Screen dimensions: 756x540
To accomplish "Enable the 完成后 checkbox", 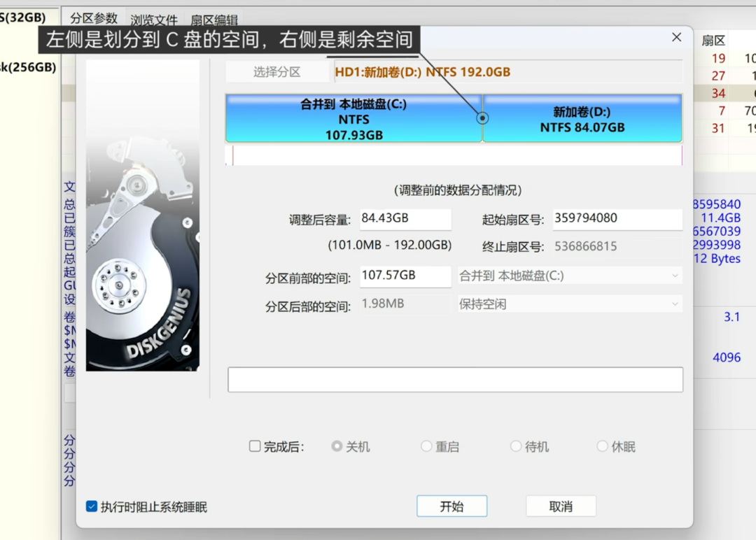I will pyautogui.click(x=255, y=446).
